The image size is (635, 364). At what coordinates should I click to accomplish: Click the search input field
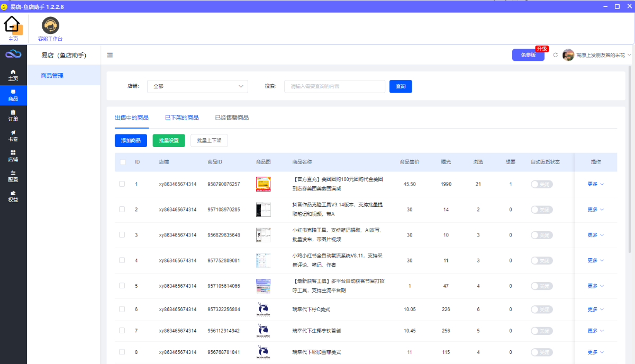[334, 86]
